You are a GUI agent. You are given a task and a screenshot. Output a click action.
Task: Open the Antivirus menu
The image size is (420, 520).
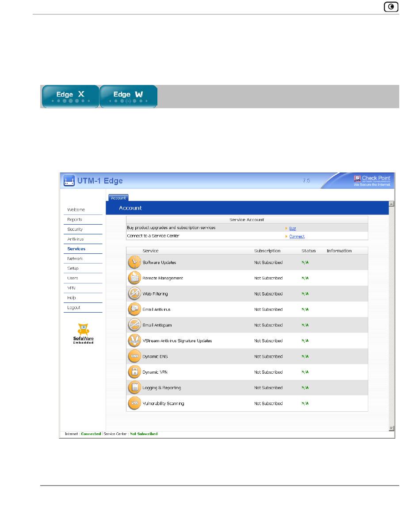[76, 239]
